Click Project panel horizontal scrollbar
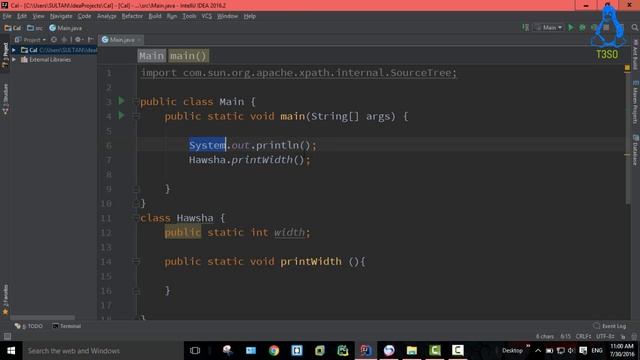Screen dimensions: 640x360 [42, 318]
